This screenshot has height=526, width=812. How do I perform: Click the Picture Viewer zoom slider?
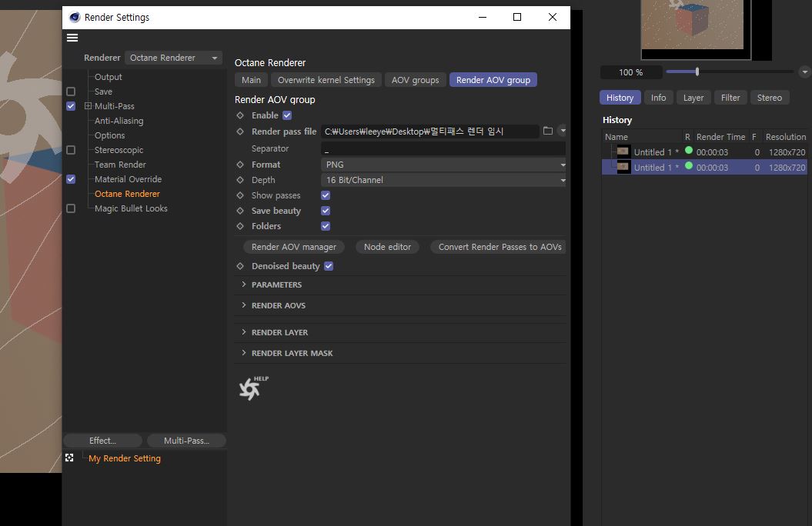tap(730, 72)
